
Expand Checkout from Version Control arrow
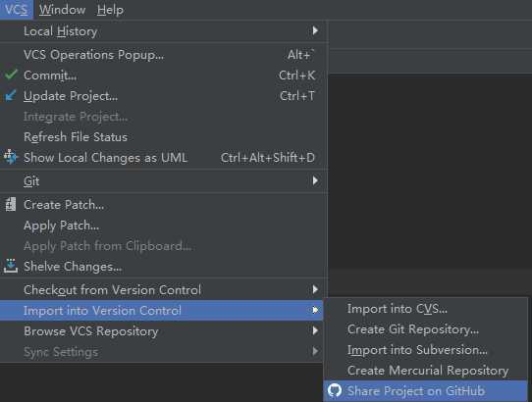click(x=315, y=289)
